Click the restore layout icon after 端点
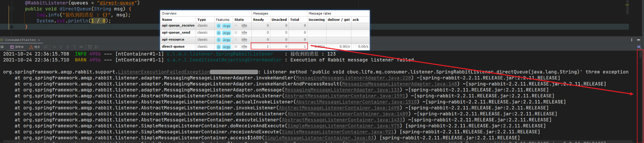The height and width of the screenshot is (143, 644). [45, 47]
